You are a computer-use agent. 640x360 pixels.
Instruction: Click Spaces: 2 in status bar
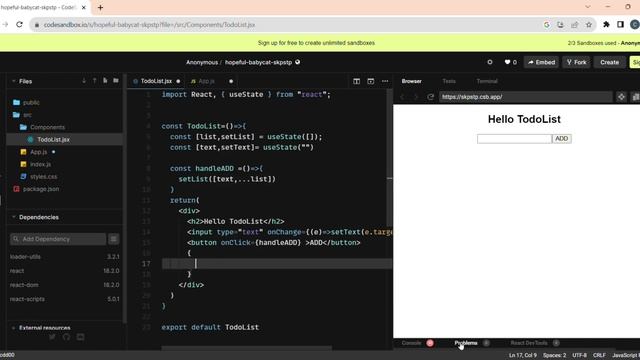coord(554,355)
